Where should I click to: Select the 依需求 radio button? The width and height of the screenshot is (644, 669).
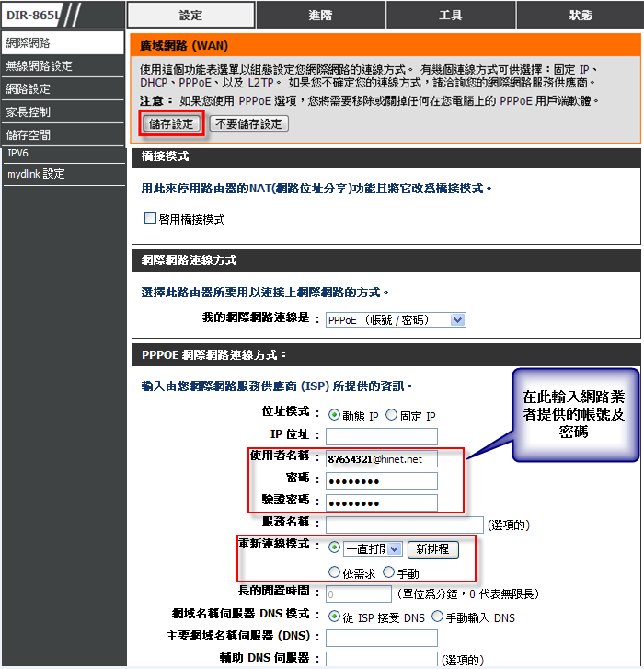pos(335,572)
